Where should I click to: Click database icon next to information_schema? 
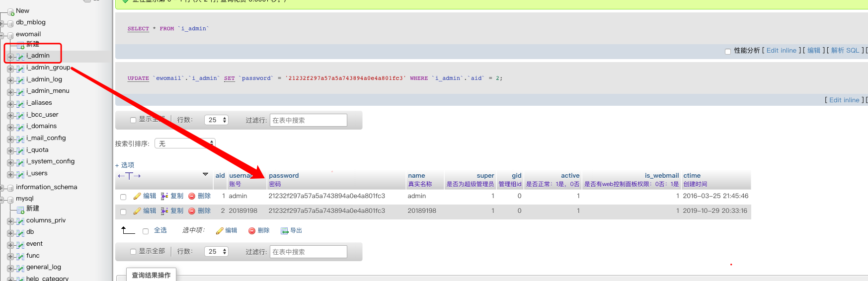10,188
